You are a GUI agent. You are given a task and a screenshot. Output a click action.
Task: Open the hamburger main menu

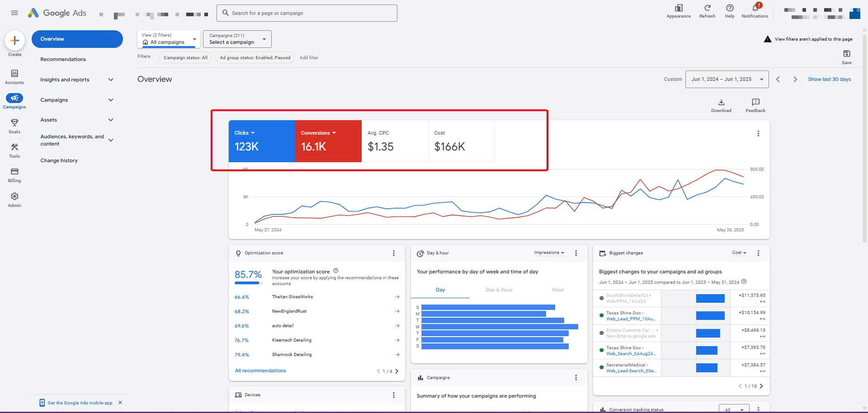coord(14,13)
